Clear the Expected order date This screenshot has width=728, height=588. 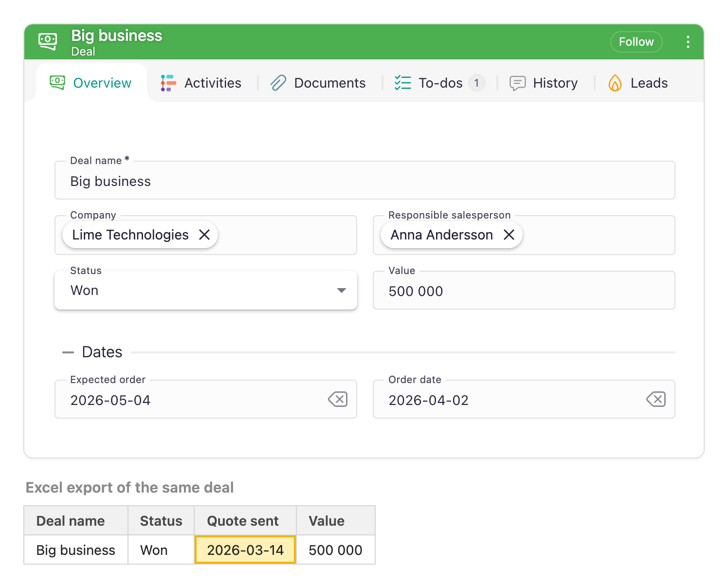pos(338,400)
